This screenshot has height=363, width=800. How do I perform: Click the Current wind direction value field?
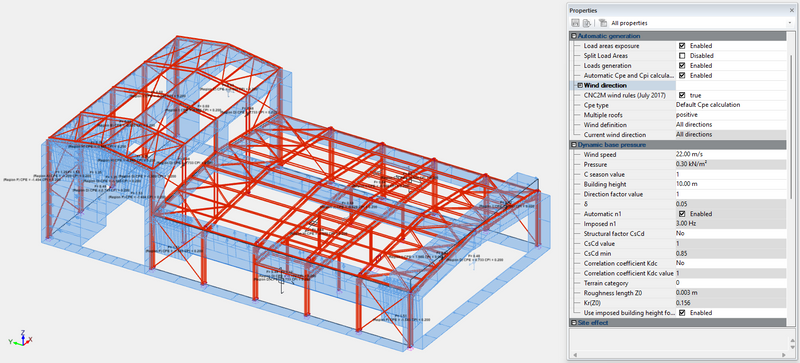(x=731, y=135)
